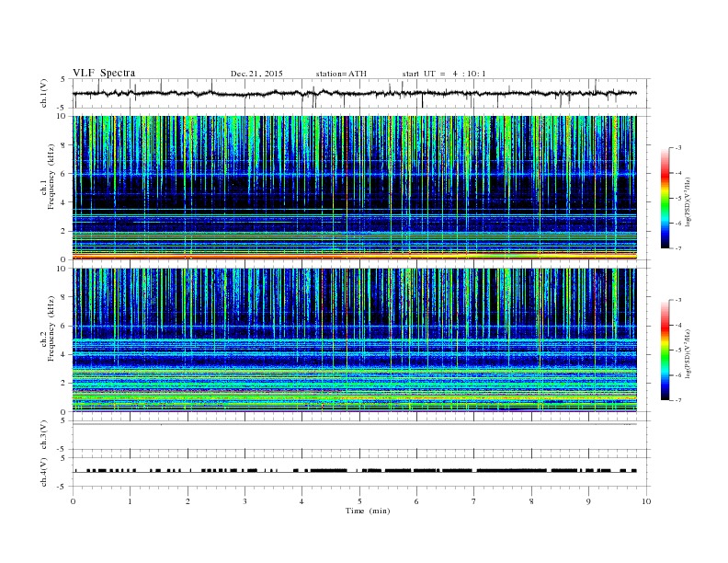Screen dimensions: 728x563
Task: Click inside the ch.2 spectrogram panel
Action: [x=354, y=339]
